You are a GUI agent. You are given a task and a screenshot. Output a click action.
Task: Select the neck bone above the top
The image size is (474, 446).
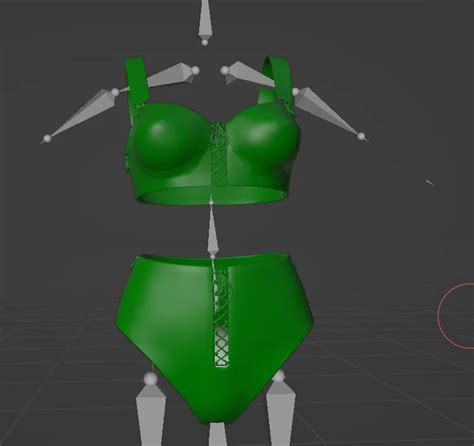coord(205,22)
